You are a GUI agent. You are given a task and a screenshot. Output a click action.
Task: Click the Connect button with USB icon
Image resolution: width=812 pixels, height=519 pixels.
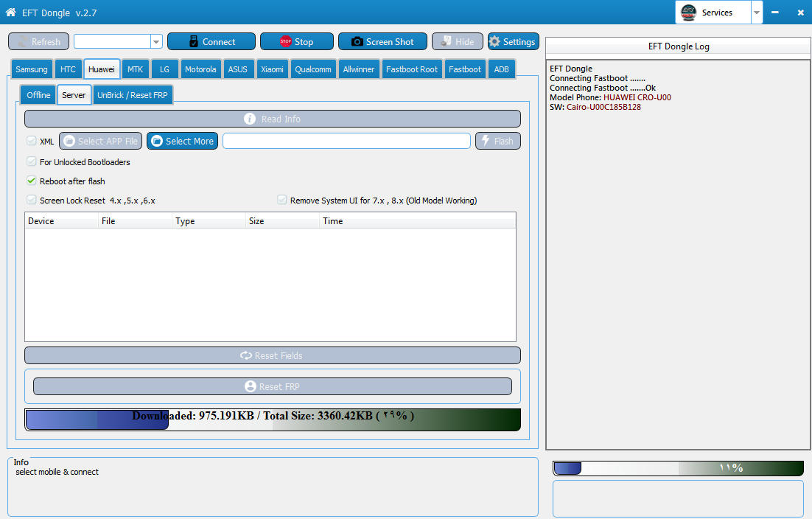(x=211, y=42)
